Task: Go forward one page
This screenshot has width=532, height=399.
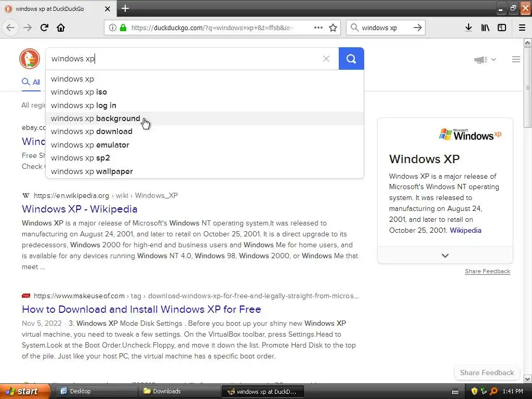Action: tap(28, 28)
